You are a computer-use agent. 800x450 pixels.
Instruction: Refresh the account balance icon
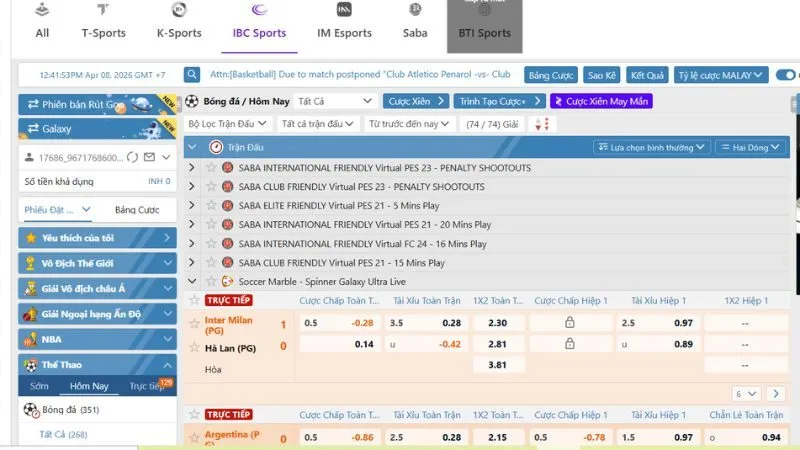pyautogui.click(x=132, y=157)
